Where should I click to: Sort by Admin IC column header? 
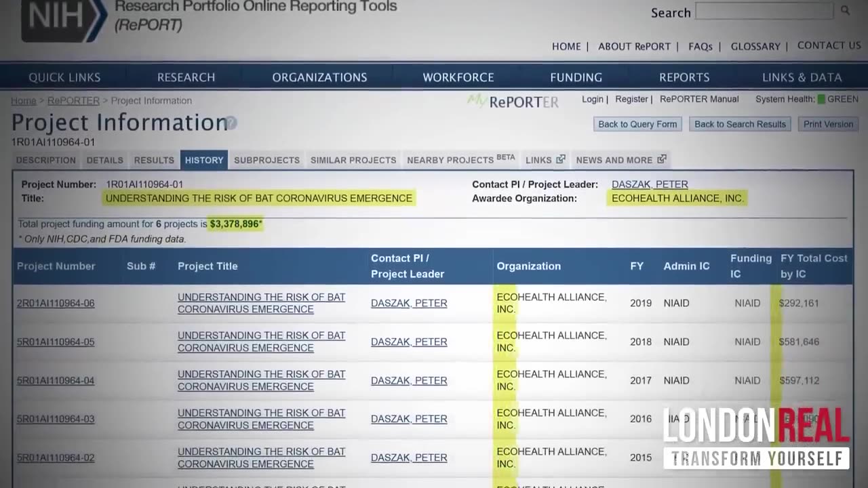pos(686,266)
